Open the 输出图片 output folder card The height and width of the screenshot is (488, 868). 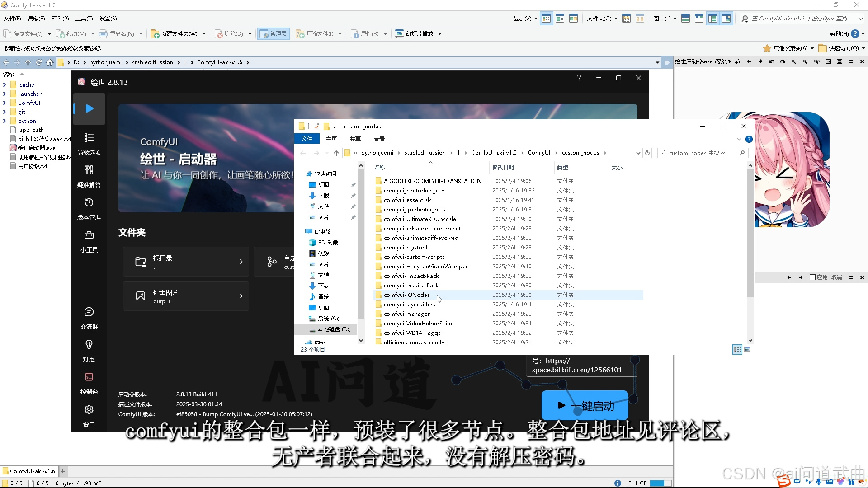click(x=186, y=296)
